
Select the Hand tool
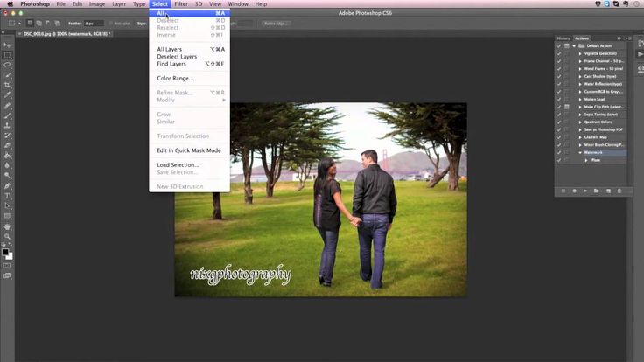[7, 227]
